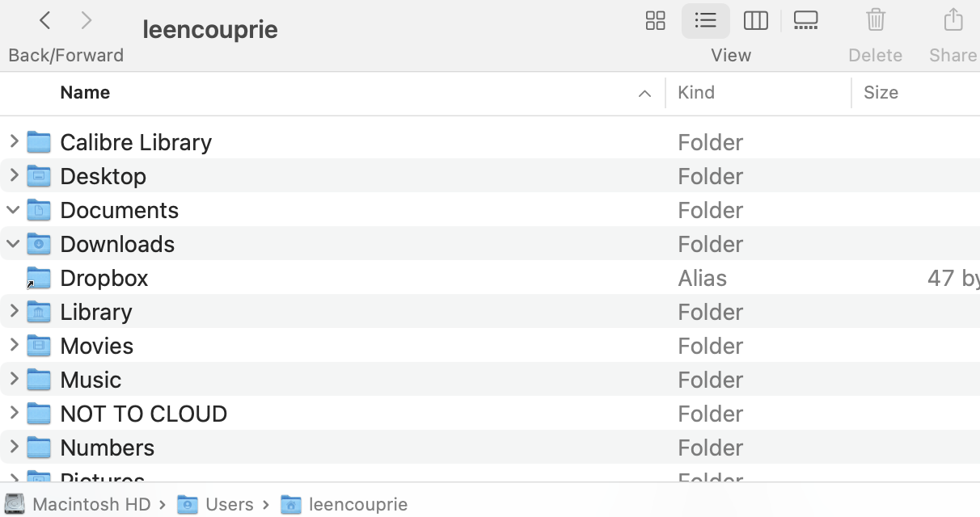Sort by the Kind column header

tap(696, 93)
